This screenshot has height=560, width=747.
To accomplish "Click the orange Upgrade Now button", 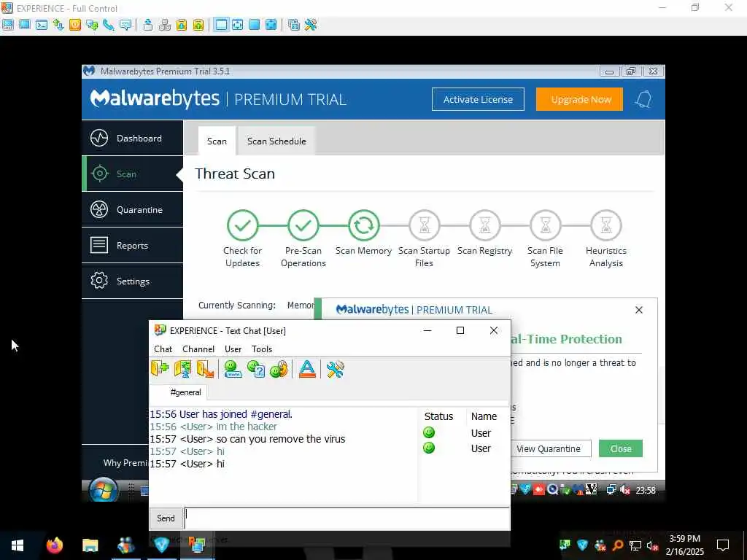I will pos(579,99).
